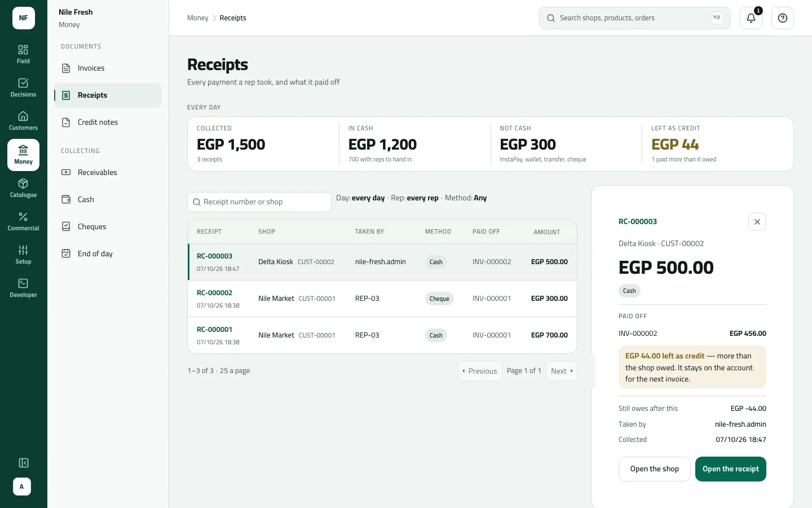812x508 pixels.
Task: Open the Commercial section
Action: [x=23, y=221]
